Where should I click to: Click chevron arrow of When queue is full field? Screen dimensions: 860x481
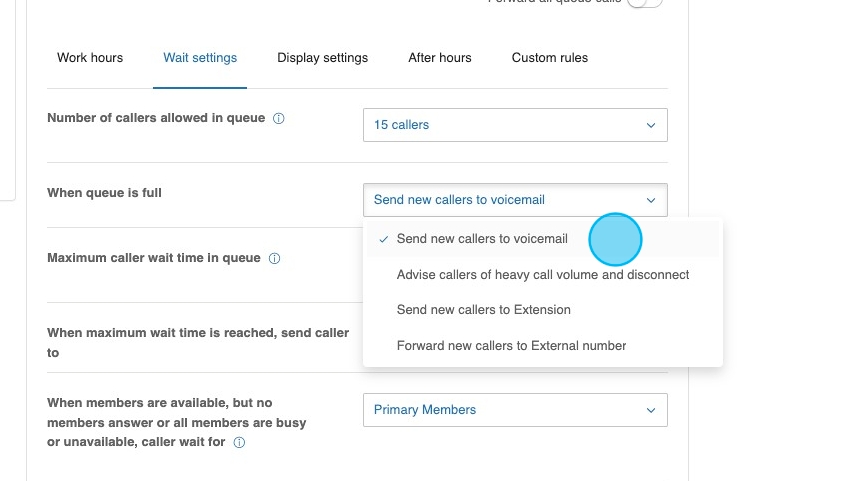(x=650, y=200)
